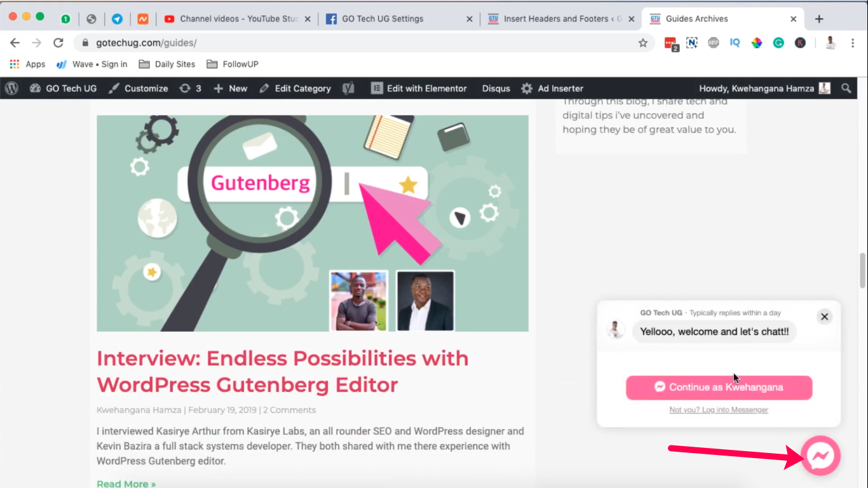Open the pinned Telegram tab

tap(117, 19)
